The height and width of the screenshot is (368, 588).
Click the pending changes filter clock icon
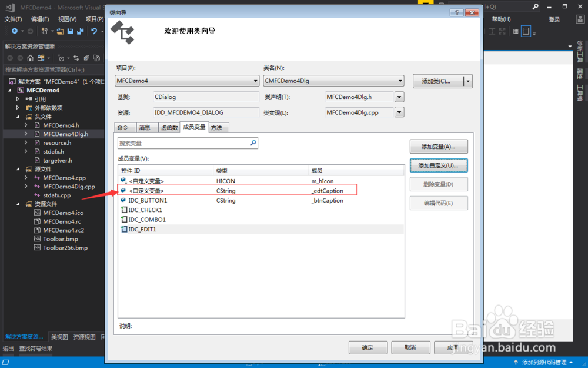pyautogui.click(x=61, y=58)
